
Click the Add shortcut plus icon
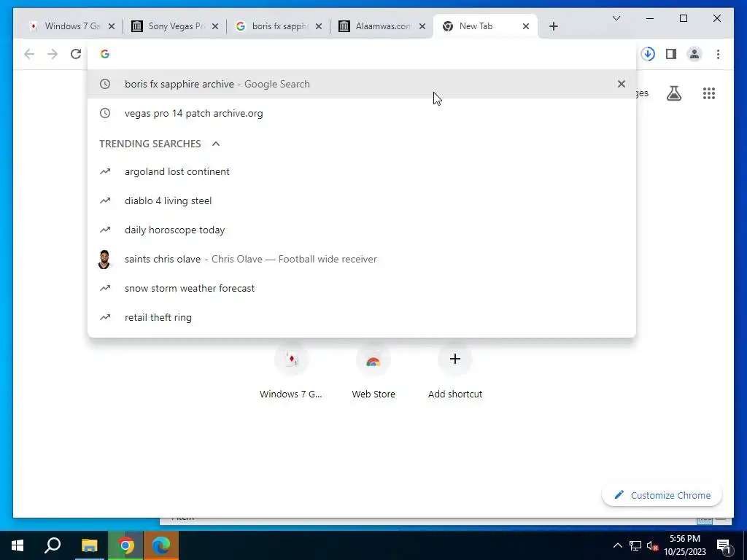455,359
